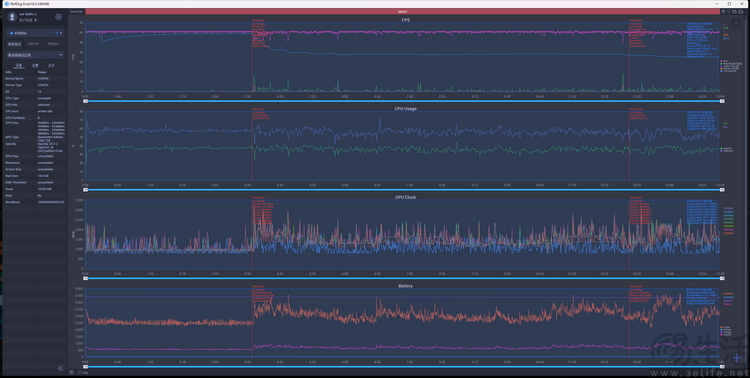Click the red label1 scene bar
Screen dimensions: 750x378
402,11
